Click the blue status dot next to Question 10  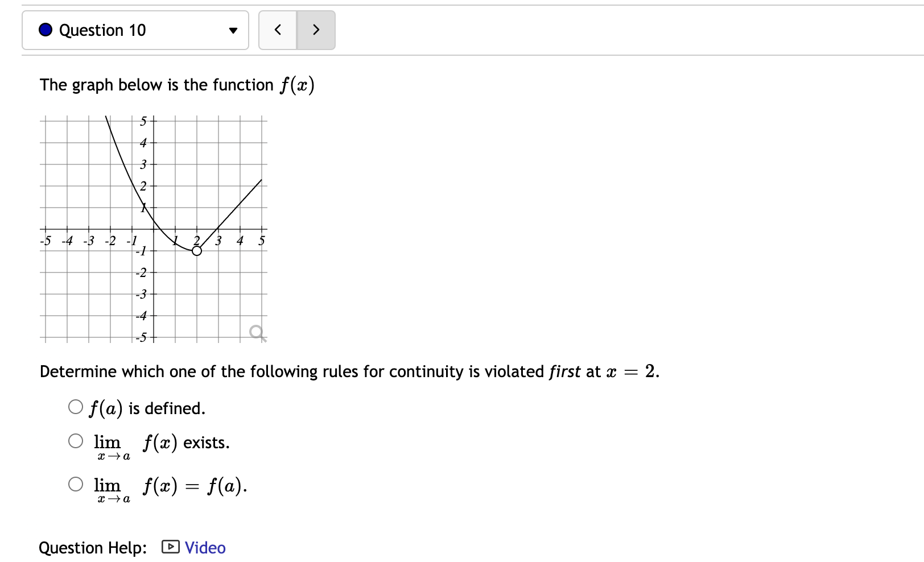44,30
